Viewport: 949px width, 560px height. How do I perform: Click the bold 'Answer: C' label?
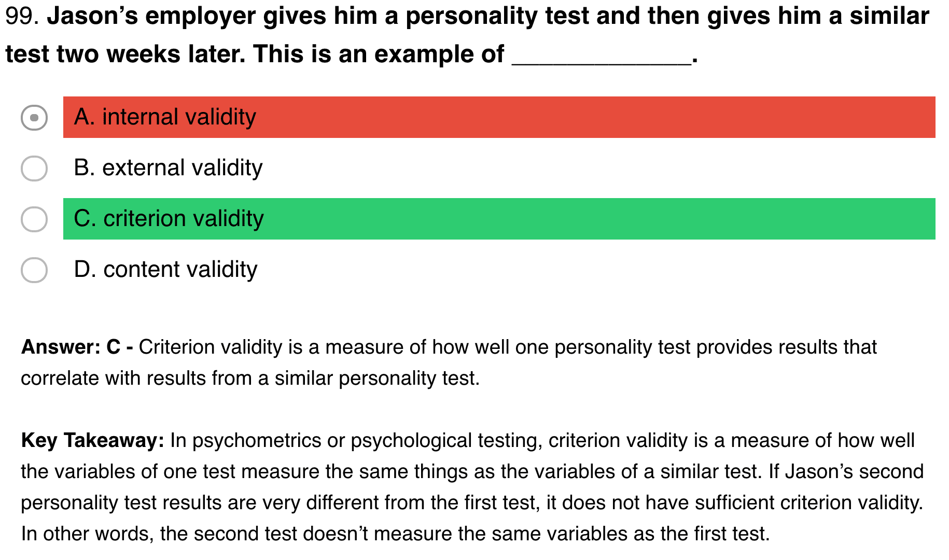71,347
